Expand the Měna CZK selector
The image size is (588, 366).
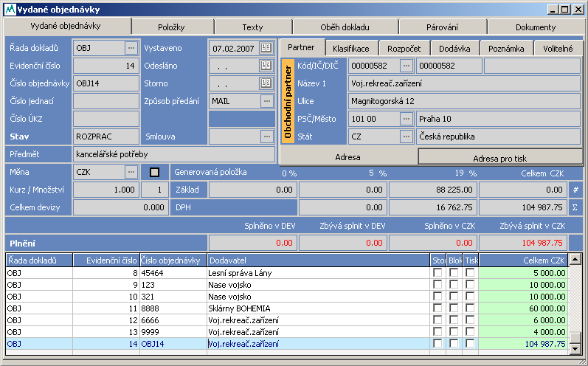(131, 172)
